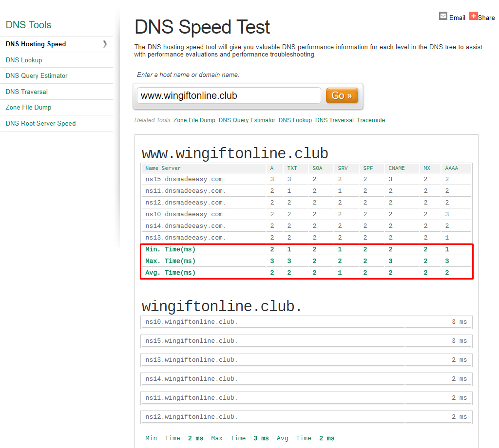The height and width of the screenshot is (448, 499).
Task: Click the Max. Time: 3 ms summary
Action: point(240,438)
